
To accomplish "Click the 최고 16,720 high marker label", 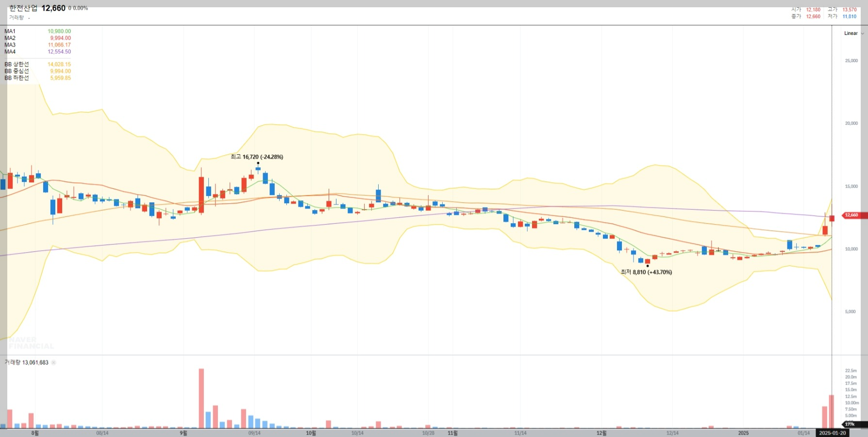I will coord(257,157).
